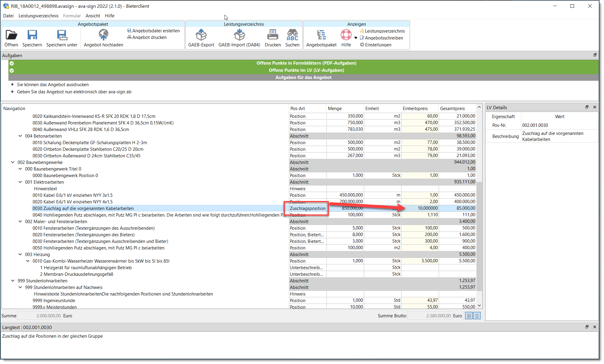Image resolution: width=604 pixels, height=364 pixels.
Task: Click Angebotsdatei erstellen
Action: click(x=153, y=31)
